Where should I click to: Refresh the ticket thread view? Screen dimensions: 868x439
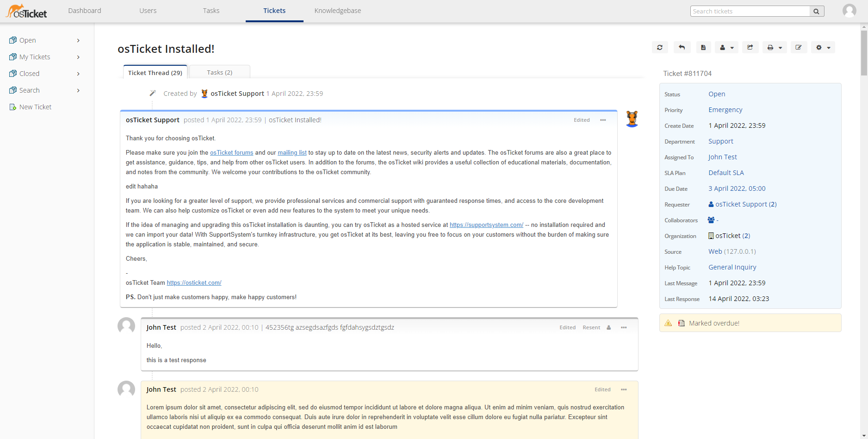(660, 47)
